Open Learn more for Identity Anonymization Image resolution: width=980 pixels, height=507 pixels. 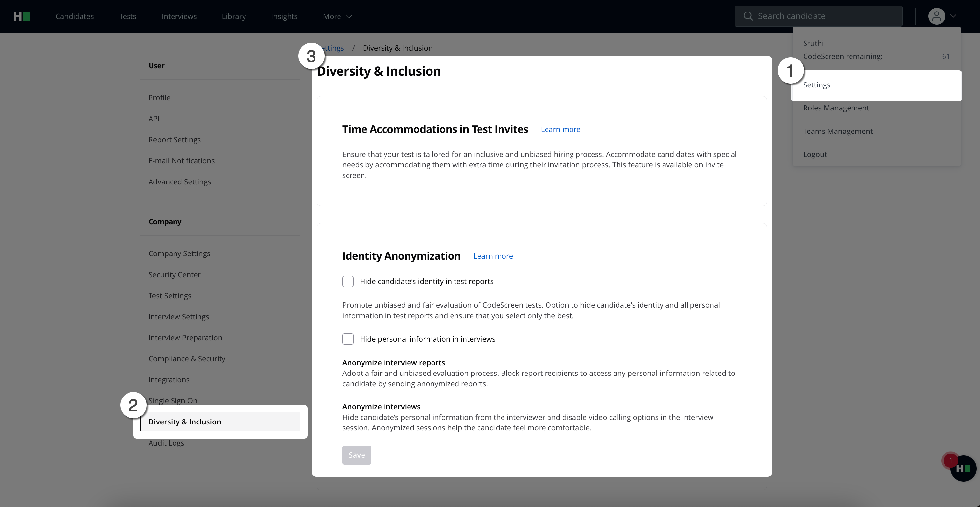[x=493, y=256]
